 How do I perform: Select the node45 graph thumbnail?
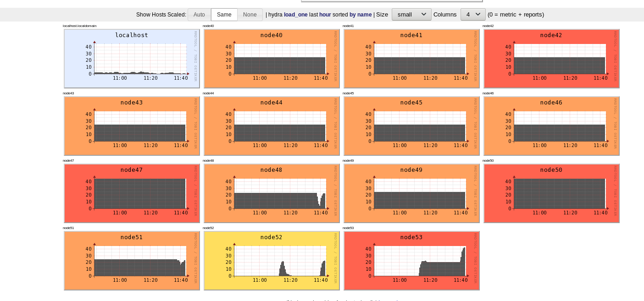pyautogui.click(x=411, y=126)
